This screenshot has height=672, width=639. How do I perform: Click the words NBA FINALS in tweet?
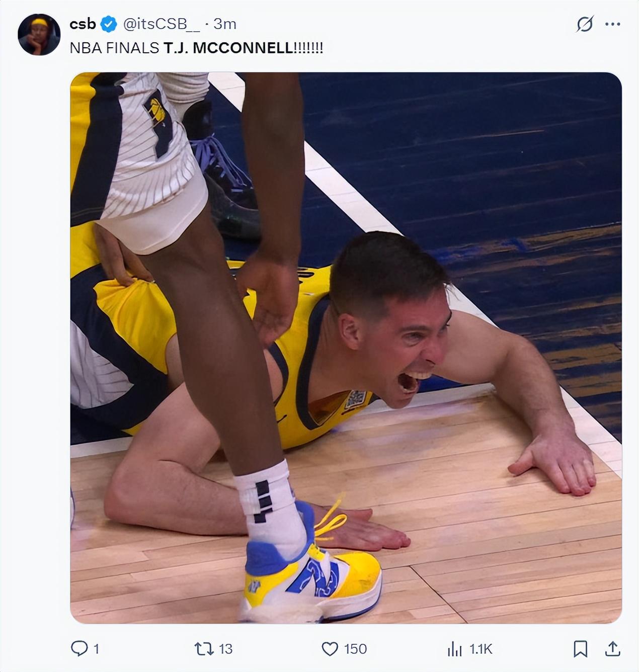(x=114, y=48)
